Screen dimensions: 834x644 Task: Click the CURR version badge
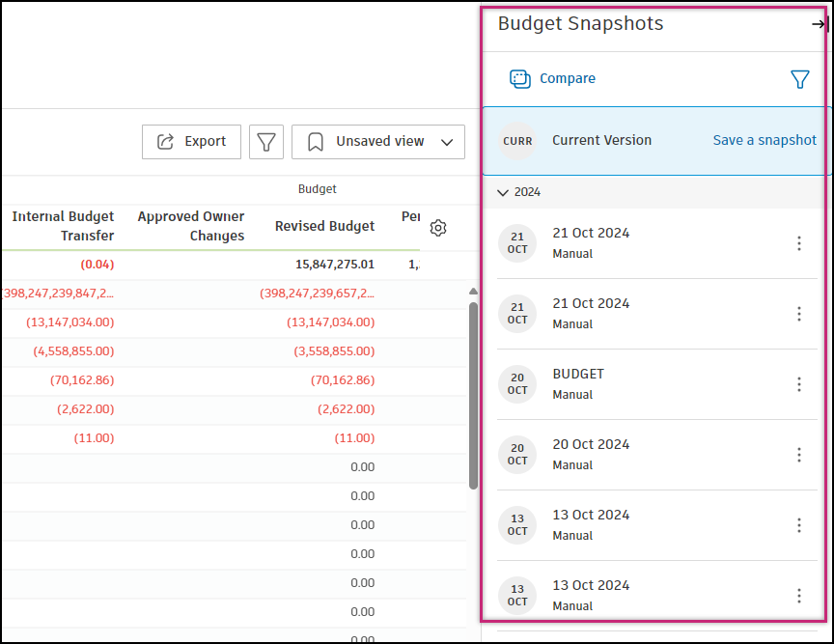(517, 141)
